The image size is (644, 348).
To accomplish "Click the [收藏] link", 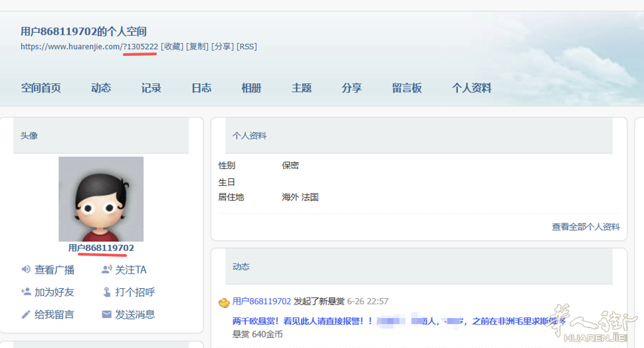I will (x=172, y=47).
